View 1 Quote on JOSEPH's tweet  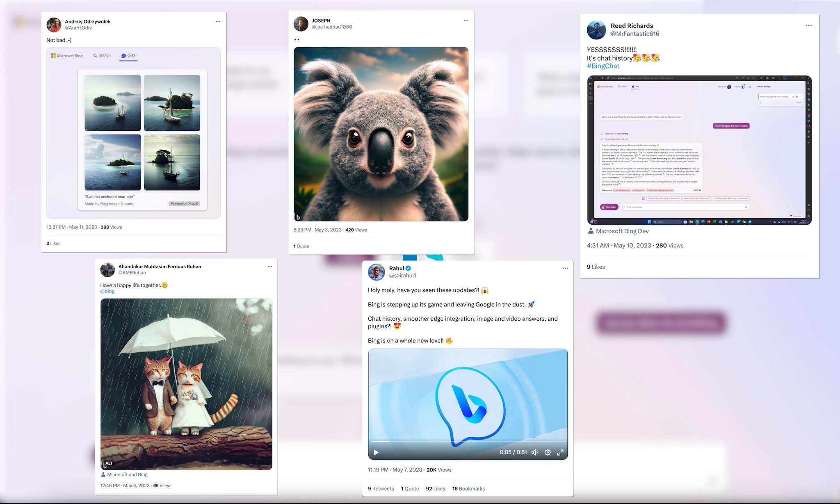click(x=301, y=246)
